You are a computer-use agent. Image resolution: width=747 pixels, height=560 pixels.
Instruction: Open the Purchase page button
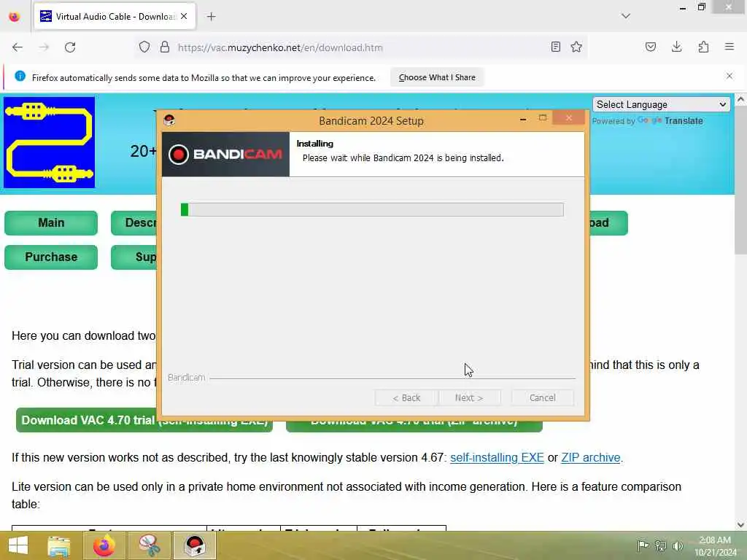click(x=51, y=257)
